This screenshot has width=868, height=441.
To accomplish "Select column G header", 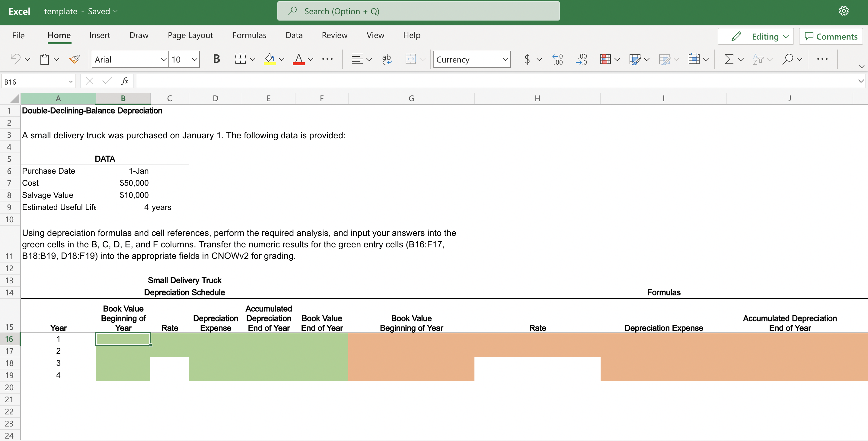I will pyautogui.click(x=411, y=98).
